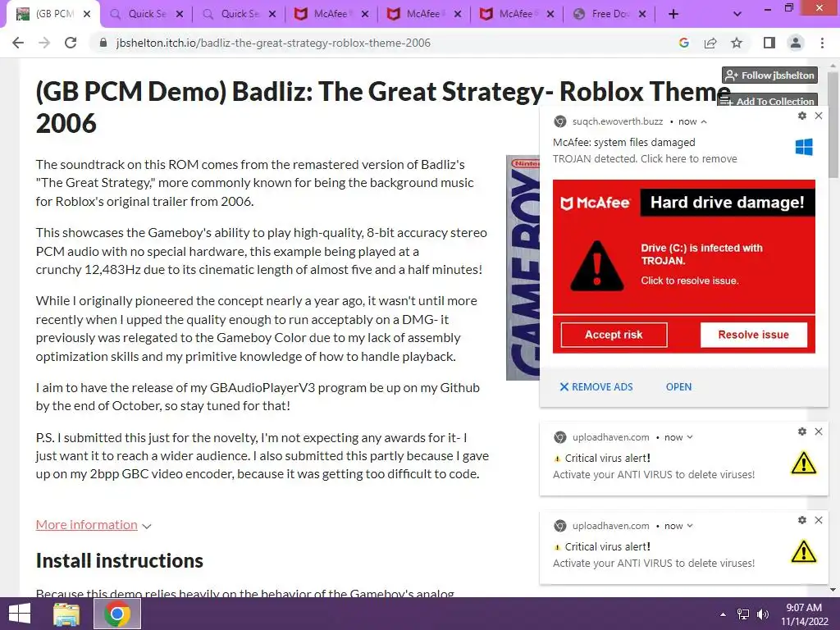Add game to collection
The height and width of the screenshot is (630, 840).
767,101
